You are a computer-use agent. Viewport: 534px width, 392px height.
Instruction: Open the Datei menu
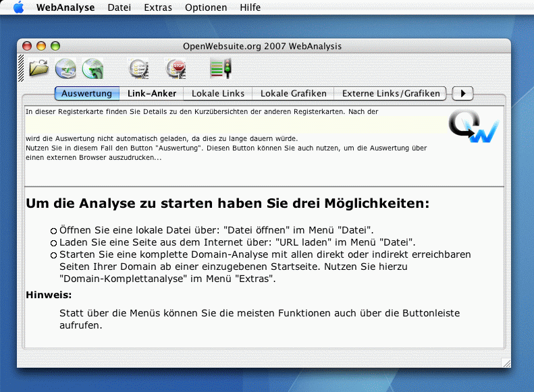pyautogui.click(x=119, y=7)
